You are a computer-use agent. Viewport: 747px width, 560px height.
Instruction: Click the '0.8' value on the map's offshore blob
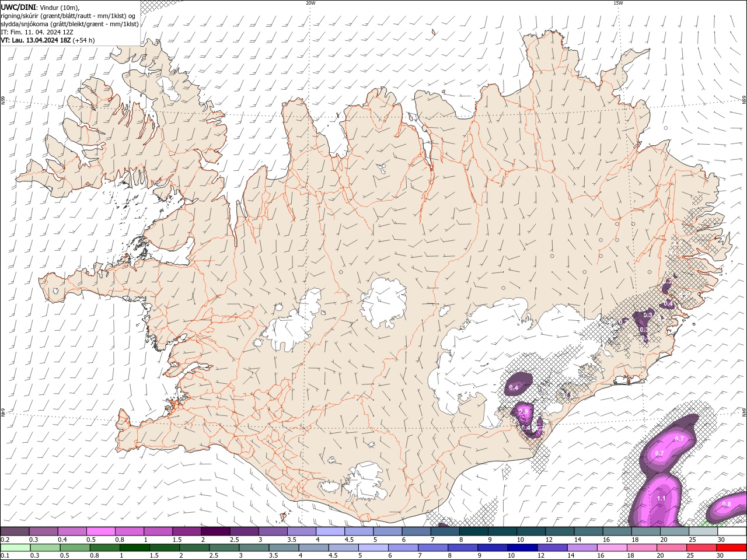(727, 504)
